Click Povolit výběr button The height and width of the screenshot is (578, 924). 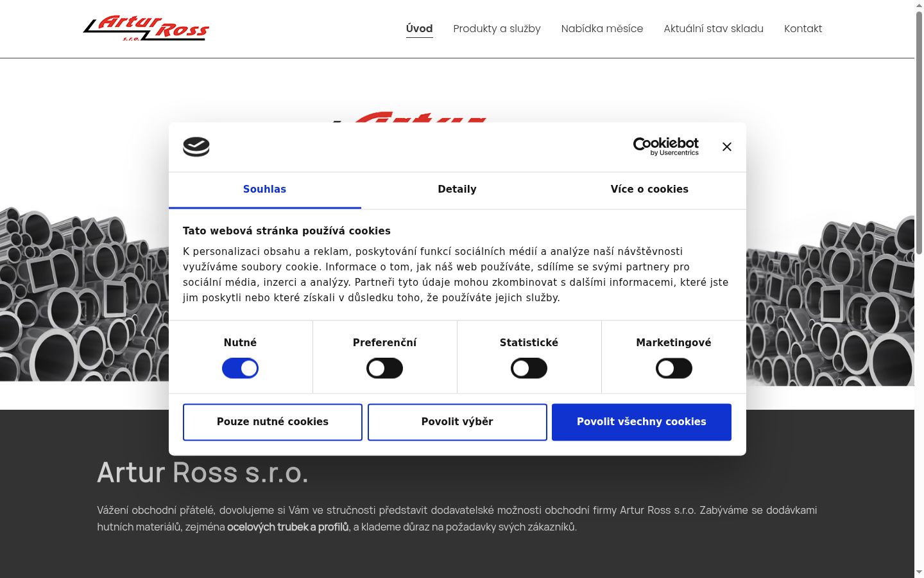458,422
